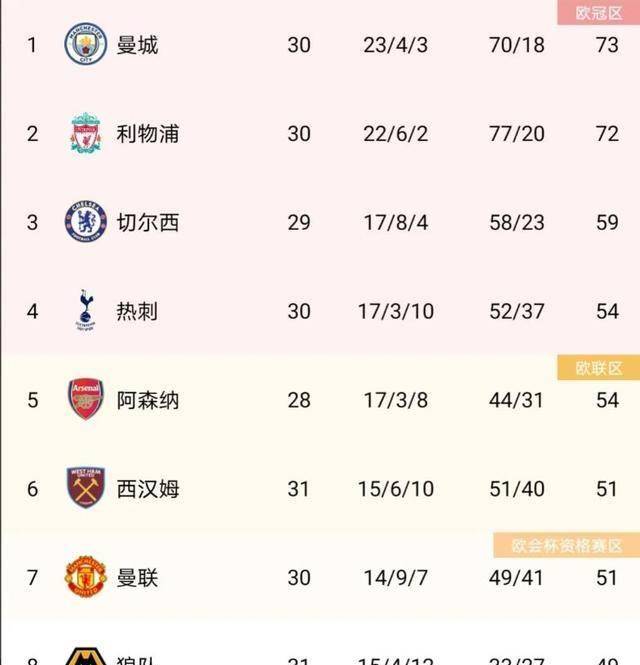The height and width of the screenshot is (665, 640).
Task: Select the 欧联区 zone label
Action: pyautogui.click(x=598, y=368)
